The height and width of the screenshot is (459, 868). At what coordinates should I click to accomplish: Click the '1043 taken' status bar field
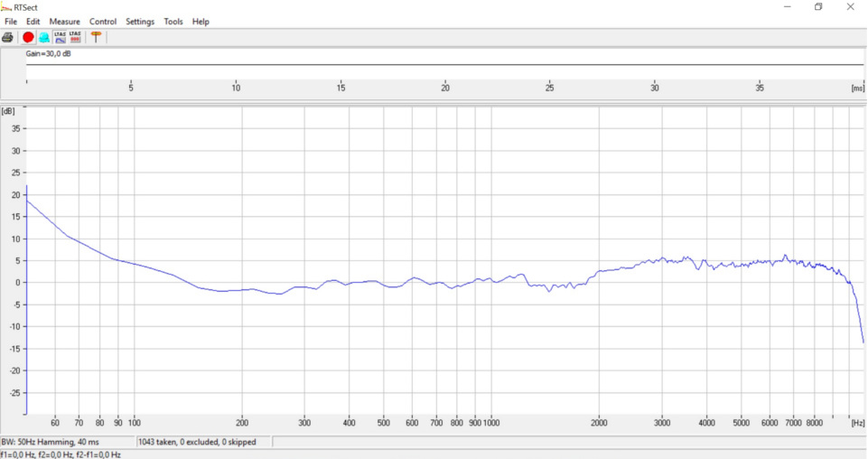click(x=202, y=443)
